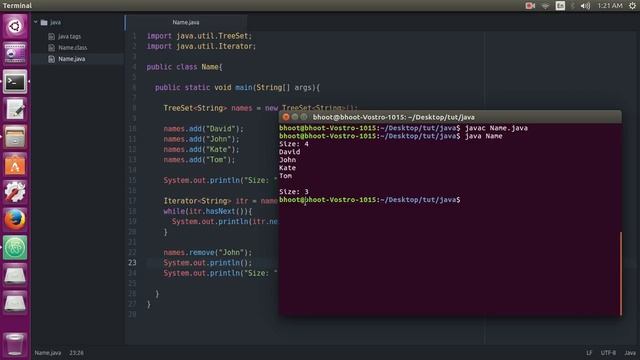The width and height of the screenshot is (640, 360).
Task: Click 'Terminal' application title in top panel
Action: (x=17, y=6)
